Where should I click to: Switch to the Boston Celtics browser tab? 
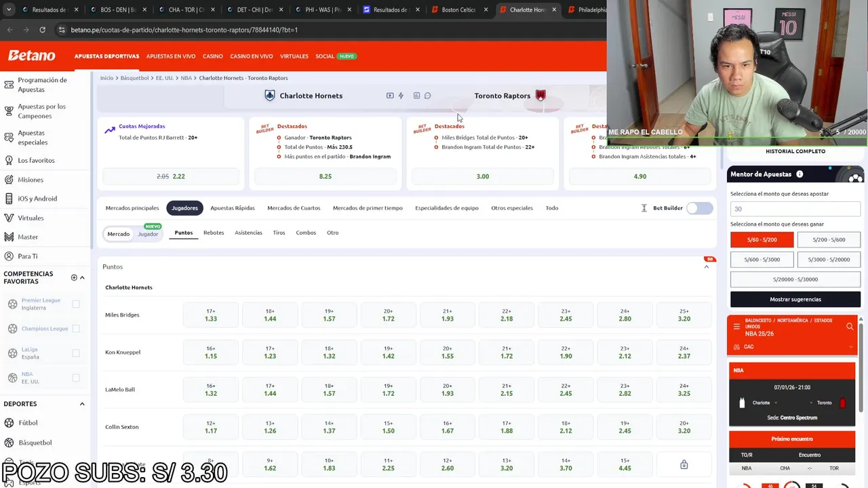pyautogui.click(x=459, y=9)
